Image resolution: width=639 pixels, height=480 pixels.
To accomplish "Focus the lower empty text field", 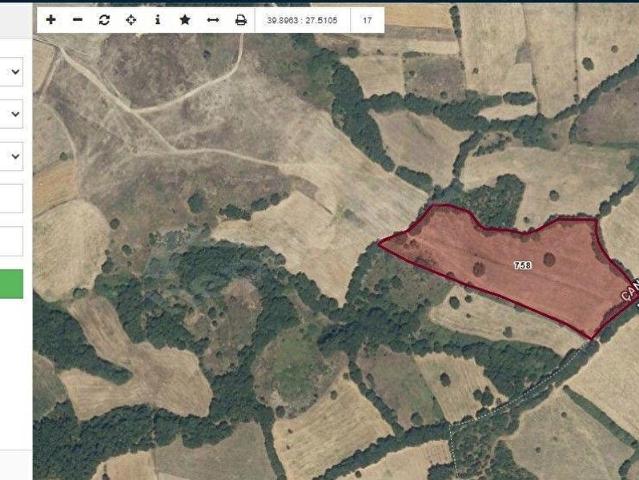I will pos(11,241).
